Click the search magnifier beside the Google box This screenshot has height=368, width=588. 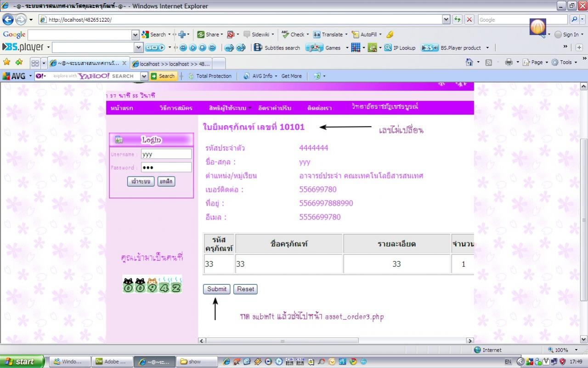[x=574, y=19]
